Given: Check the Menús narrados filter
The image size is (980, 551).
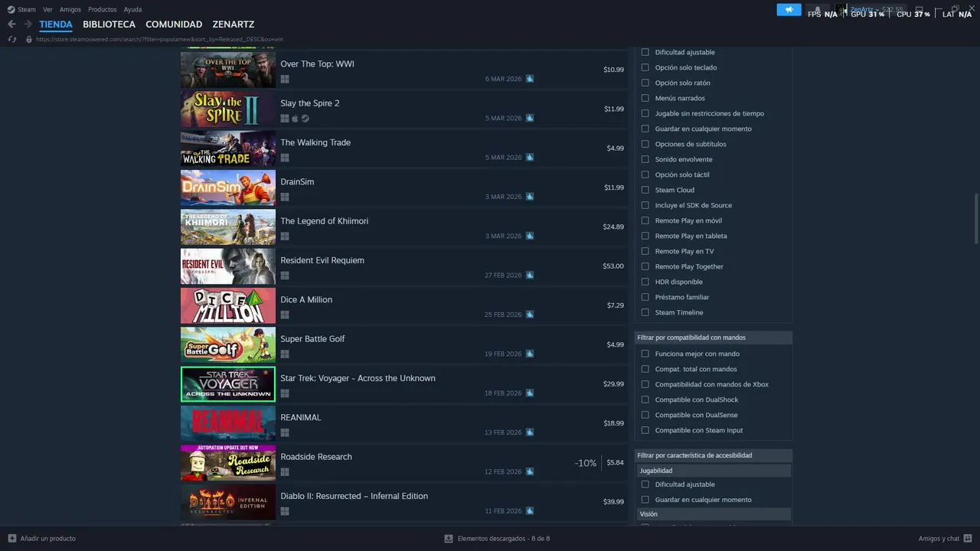Looking at the screenshot, I should (x=645, y=98).
